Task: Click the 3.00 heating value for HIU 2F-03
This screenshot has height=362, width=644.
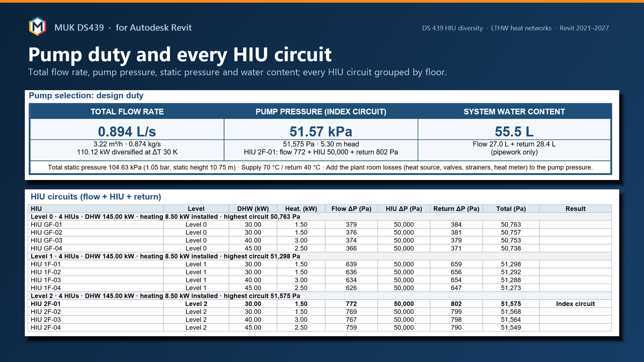Action: click(x=301, y=319)
